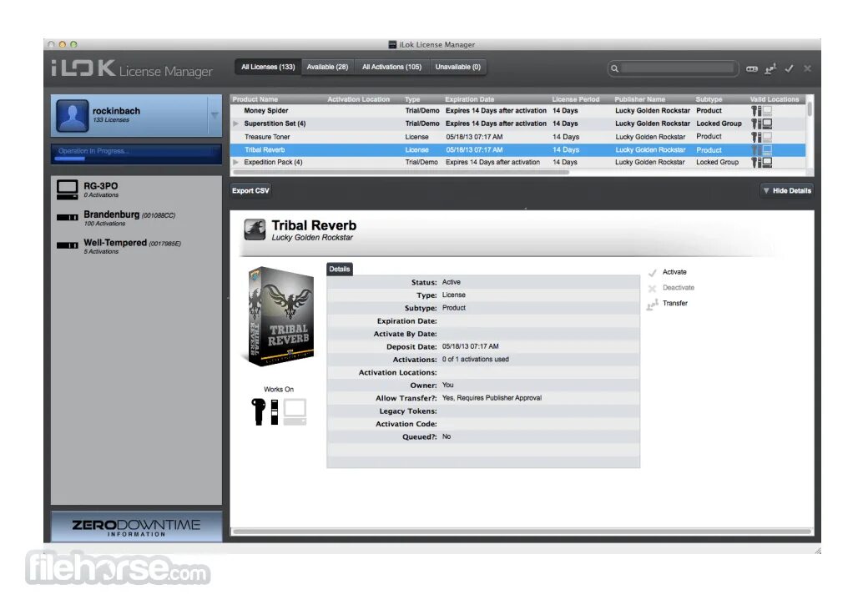Screen dimensions: 868x610
Task: Click the Deactivate X icon in the top toolbar
Action: [x=807, y=68]
